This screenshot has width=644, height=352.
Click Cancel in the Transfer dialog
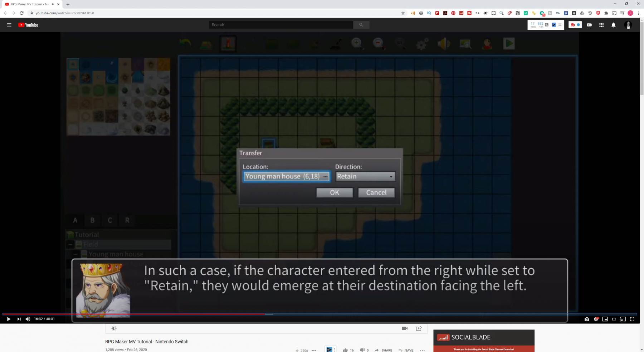pos(376,192)
